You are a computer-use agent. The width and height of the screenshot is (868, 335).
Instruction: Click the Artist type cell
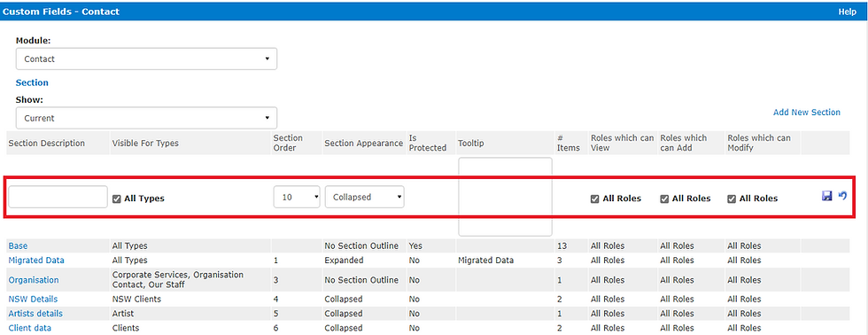tap(123, 314)
